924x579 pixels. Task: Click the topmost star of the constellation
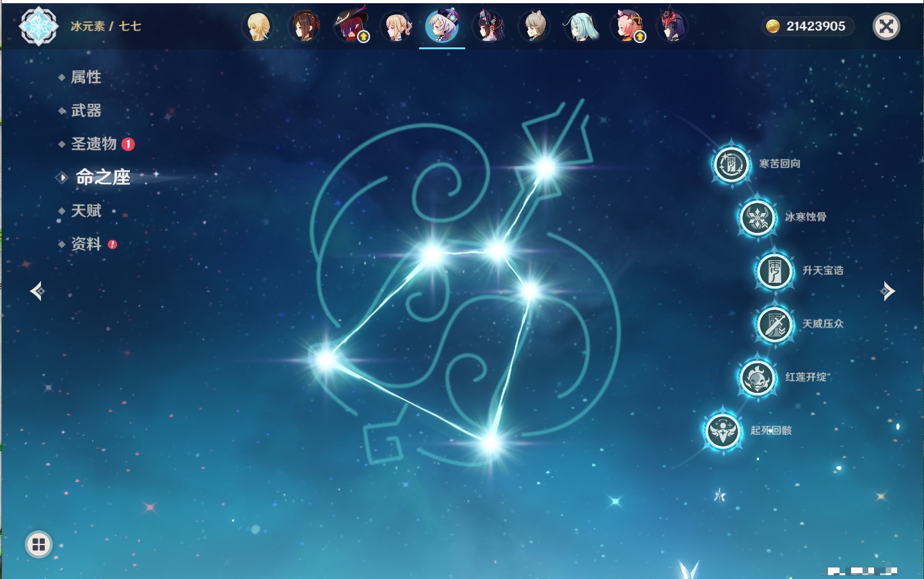545,168
